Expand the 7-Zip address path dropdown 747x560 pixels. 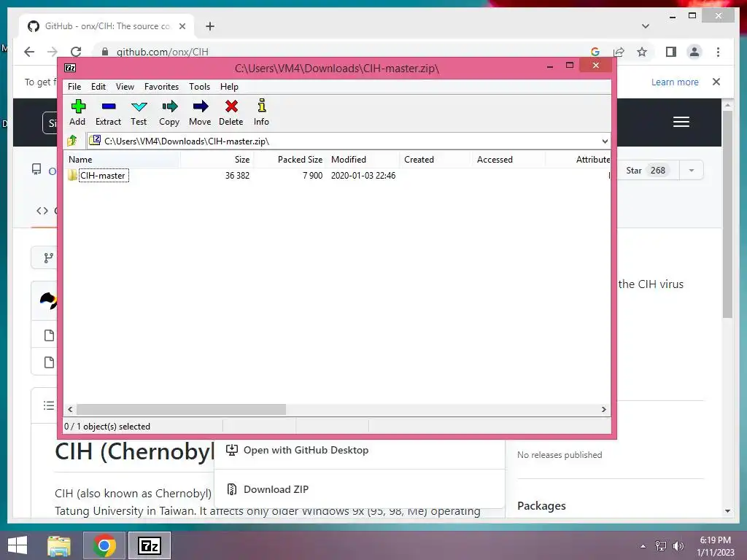605,141
